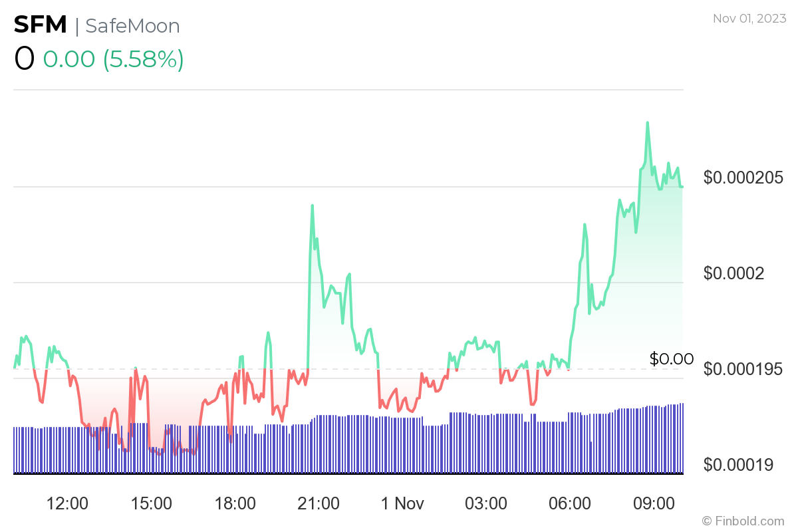Select the SafeMoon name label
The height and width of the screenshot is (532, 798).
click(x=132, y=26)
